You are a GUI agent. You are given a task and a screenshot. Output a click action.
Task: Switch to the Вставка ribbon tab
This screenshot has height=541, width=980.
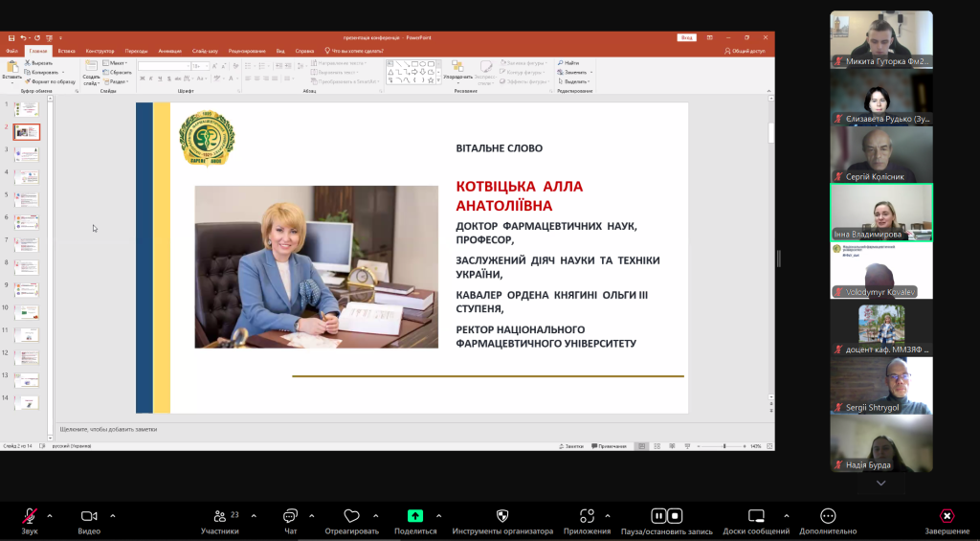pos(66,52)
